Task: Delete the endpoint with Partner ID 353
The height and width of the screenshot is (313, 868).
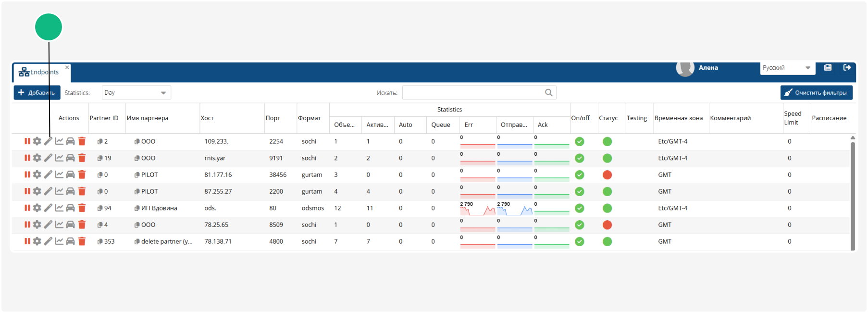Action: pos(82,241)
